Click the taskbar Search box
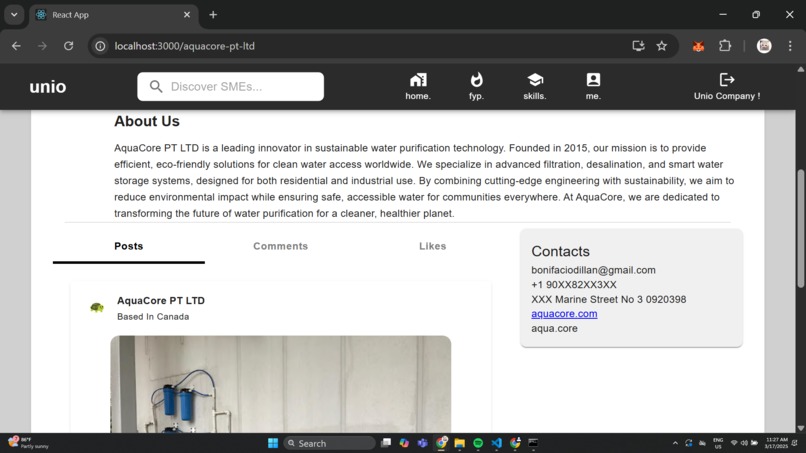 pyautogui.click(x=329, y=443)
